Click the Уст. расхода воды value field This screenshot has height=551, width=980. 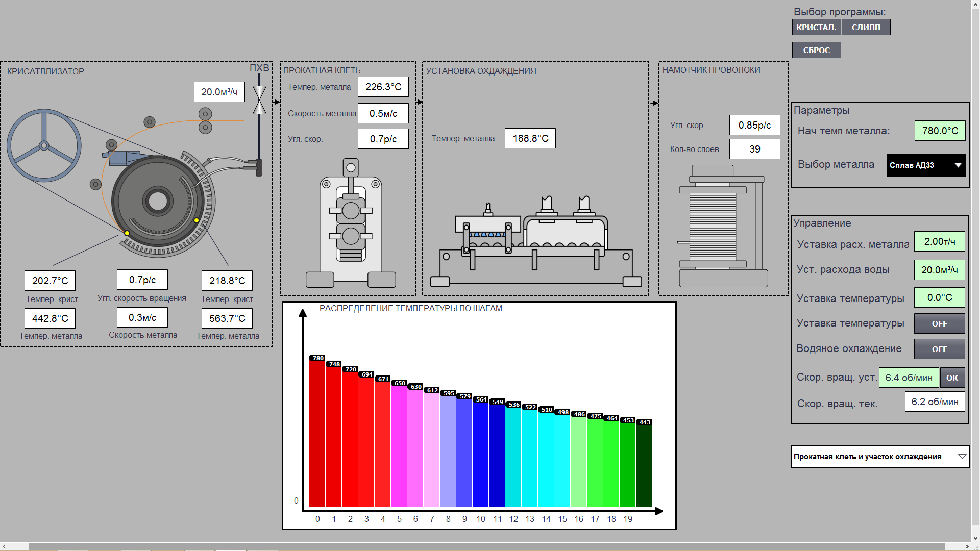[939, 270]
